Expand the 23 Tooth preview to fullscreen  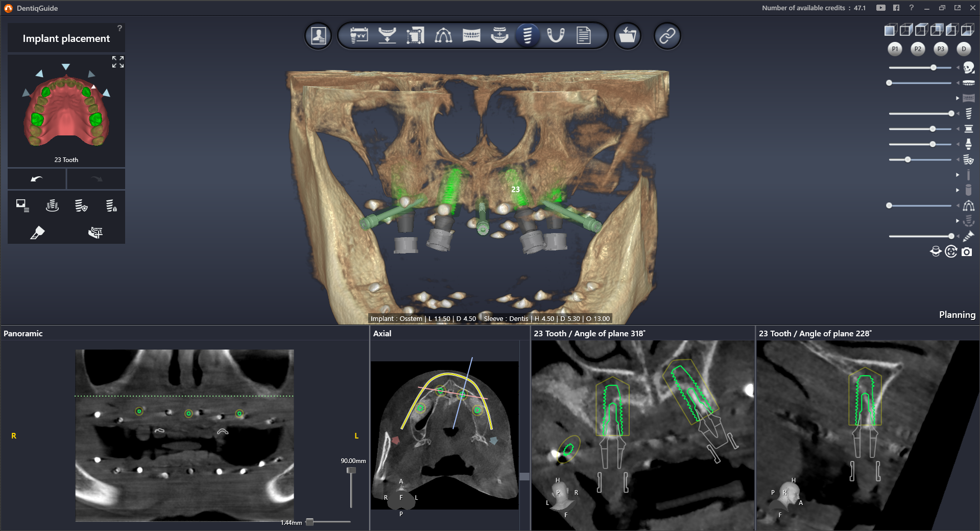[x=117, y=62]
